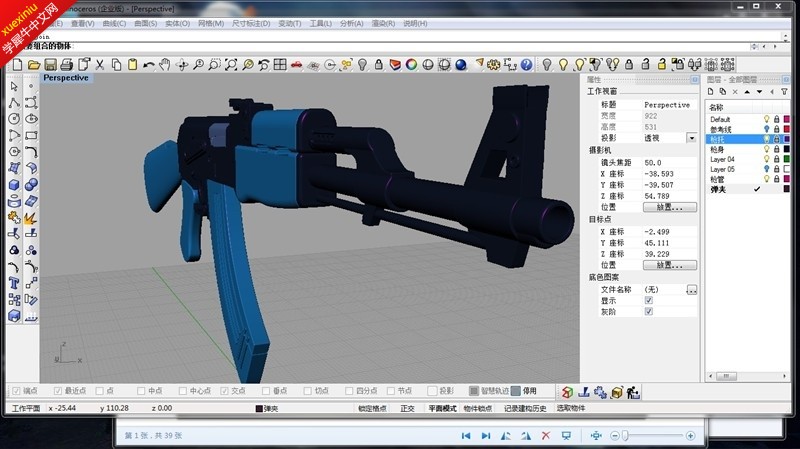This screenshot has height=449, width=800.
Task: Open the 实体(O) menu
Action: click(177, 23)
